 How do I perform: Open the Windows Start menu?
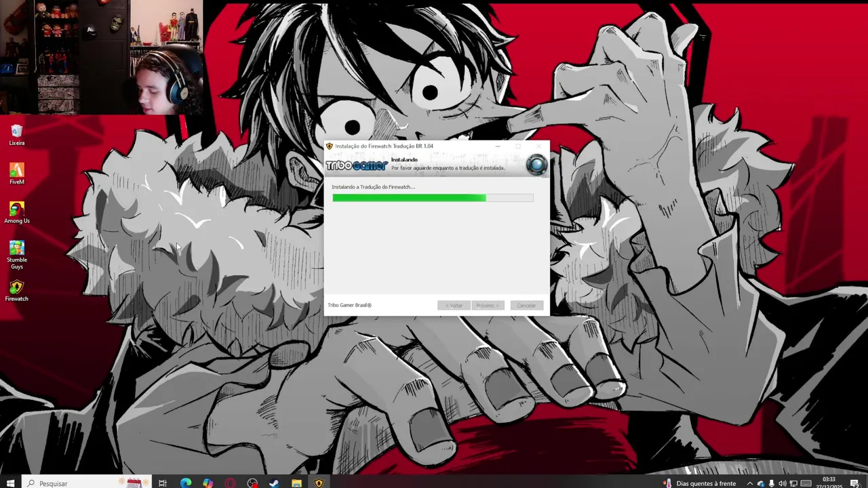point(10,483)
